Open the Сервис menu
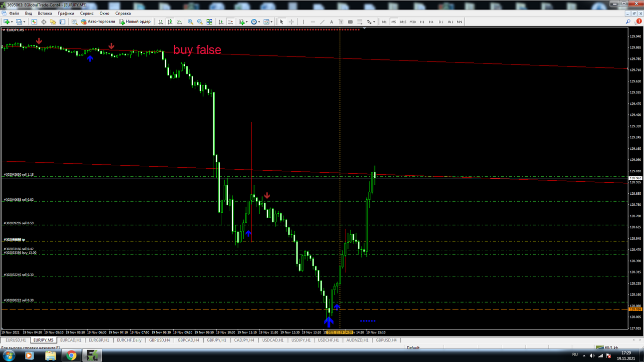 point(87,13)
